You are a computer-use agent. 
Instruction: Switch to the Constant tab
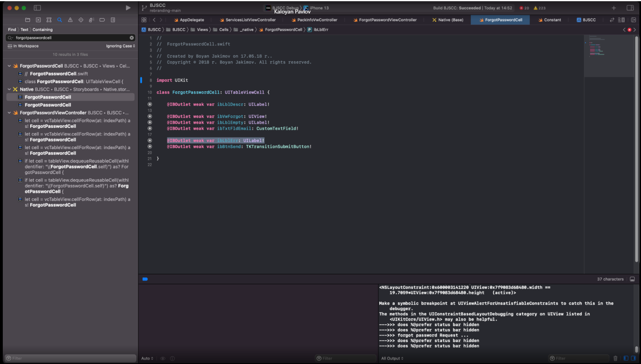(x=549, y=20)
